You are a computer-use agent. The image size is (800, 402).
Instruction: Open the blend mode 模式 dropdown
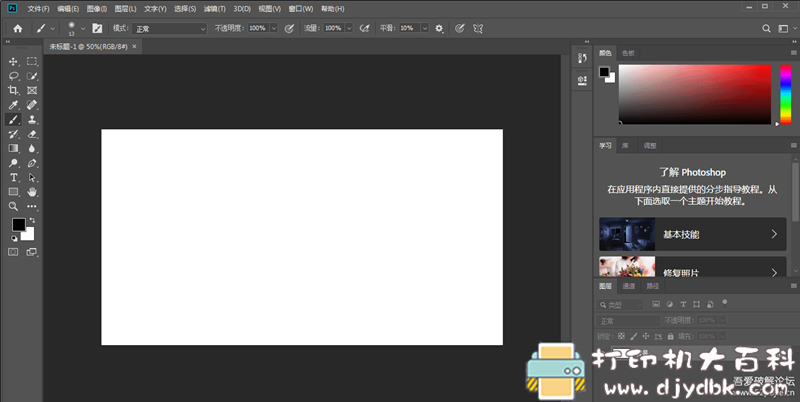pyautogui.click(x=169, y=29)
